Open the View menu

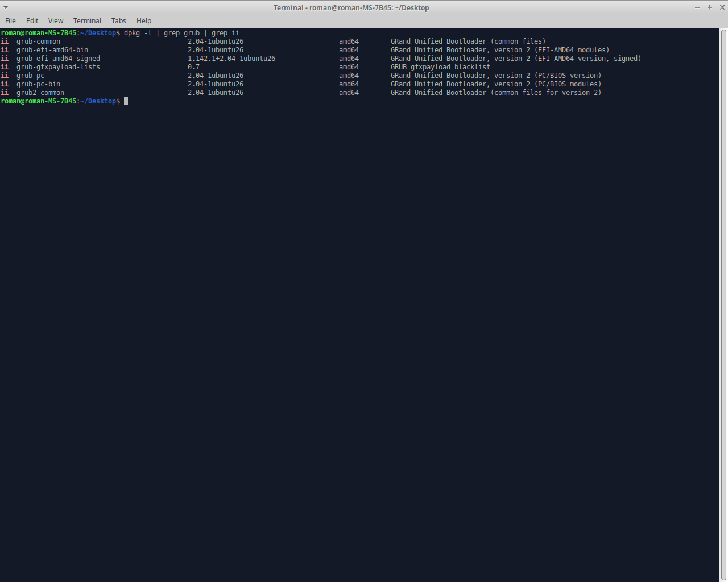click(x=56, y=20)
